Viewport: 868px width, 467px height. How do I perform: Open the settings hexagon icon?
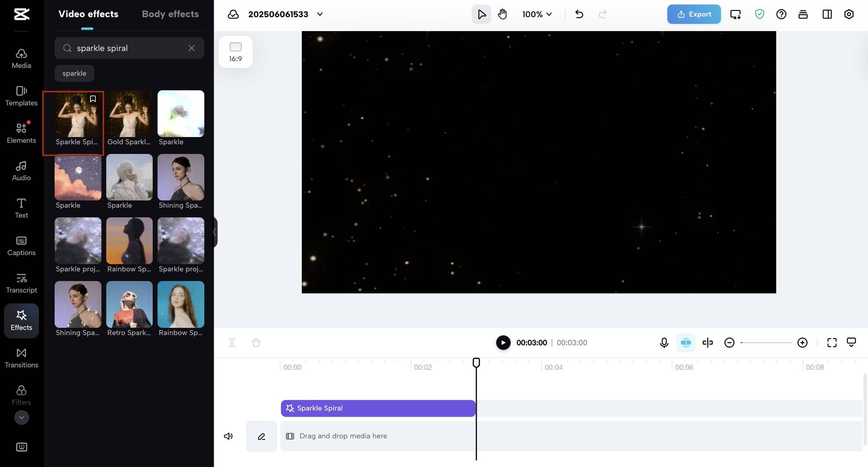(x=849, y=14)
